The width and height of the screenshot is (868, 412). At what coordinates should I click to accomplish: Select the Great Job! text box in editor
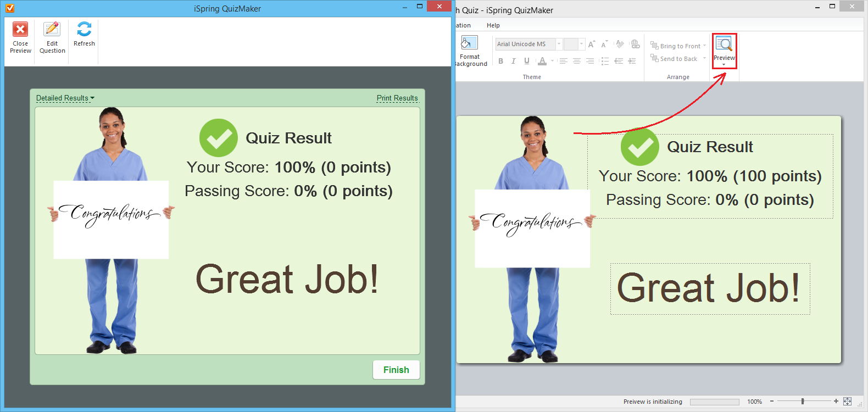click(x=710, y=288)
